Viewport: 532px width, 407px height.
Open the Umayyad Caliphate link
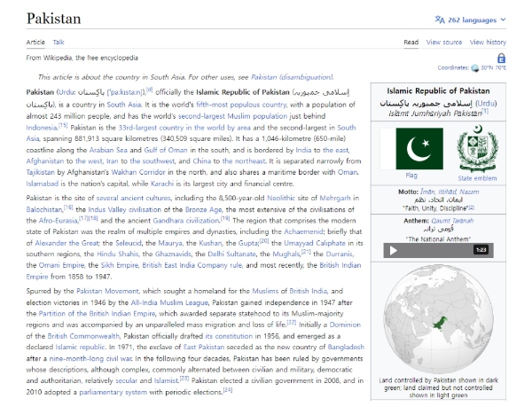(x=315, y=243)
